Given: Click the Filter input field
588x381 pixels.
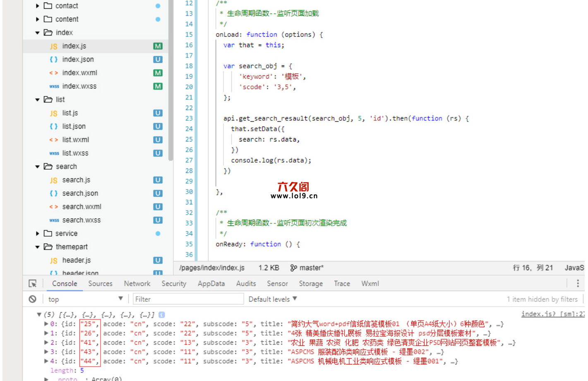Looking at the screenshot, I should 188,299.
